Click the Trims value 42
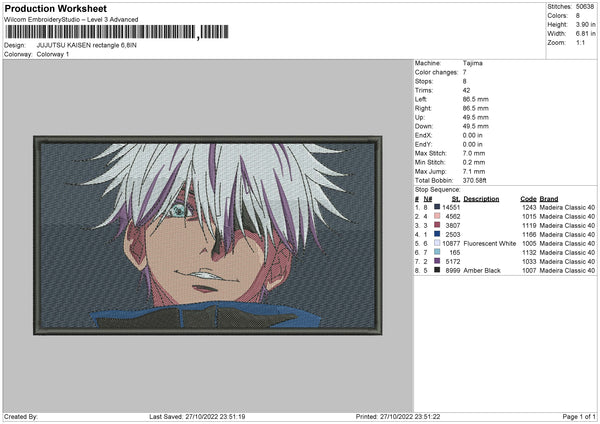Screen dimensions: 600x424 [466, 90]
